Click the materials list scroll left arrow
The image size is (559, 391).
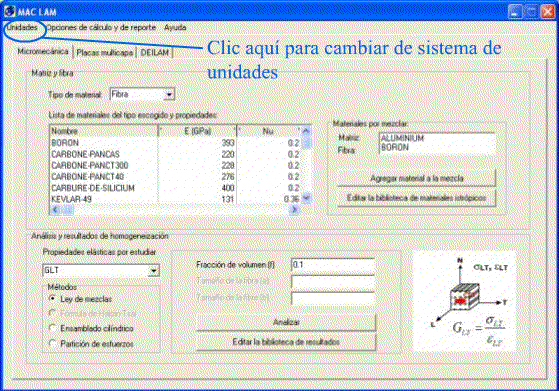pyautogui.click(x=55, y=210)
